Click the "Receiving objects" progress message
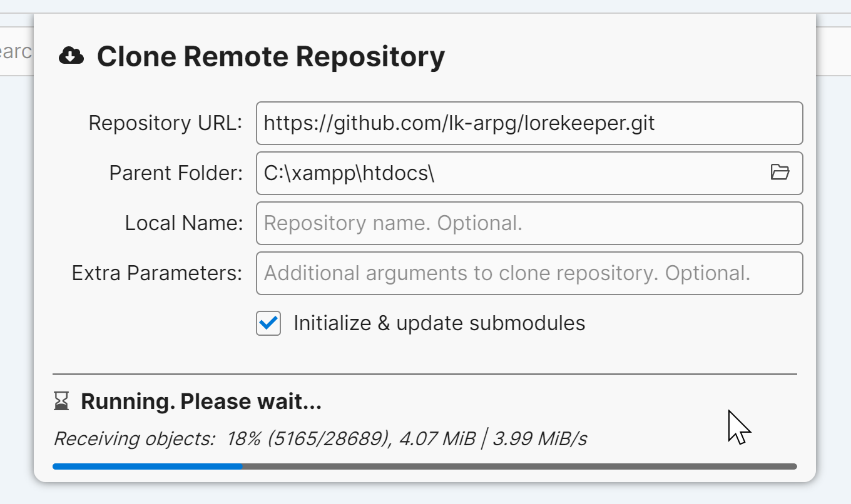This screenshot has width=851, height=504. [320, 439]
